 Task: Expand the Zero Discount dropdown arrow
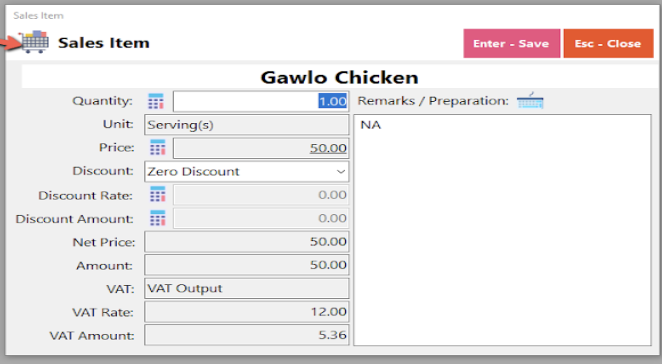coord(340,171)
